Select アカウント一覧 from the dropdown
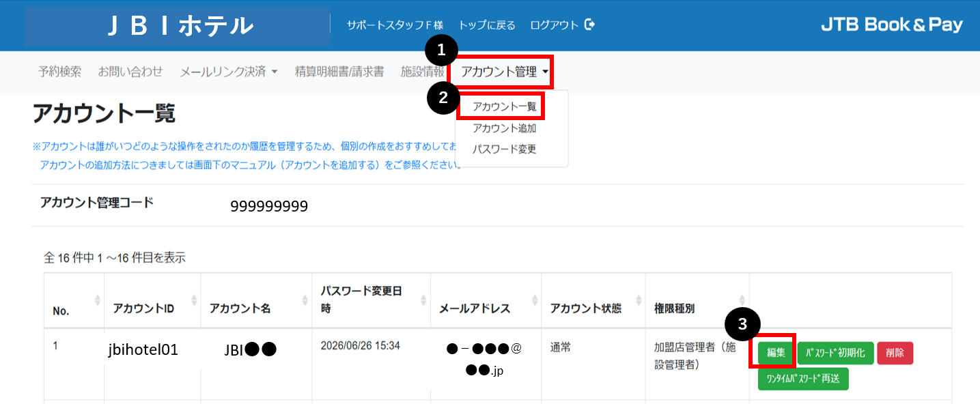 point(504,106)
